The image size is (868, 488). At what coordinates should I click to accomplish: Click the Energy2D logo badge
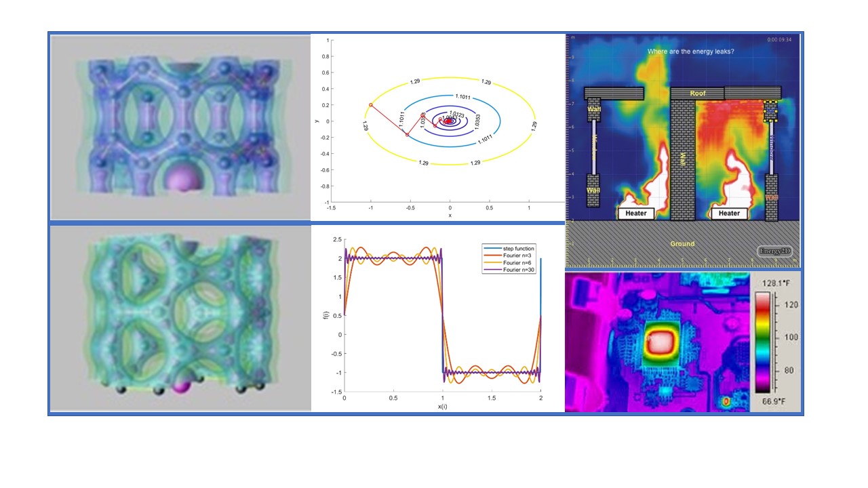pyautogui.click(x=774, y=250)
